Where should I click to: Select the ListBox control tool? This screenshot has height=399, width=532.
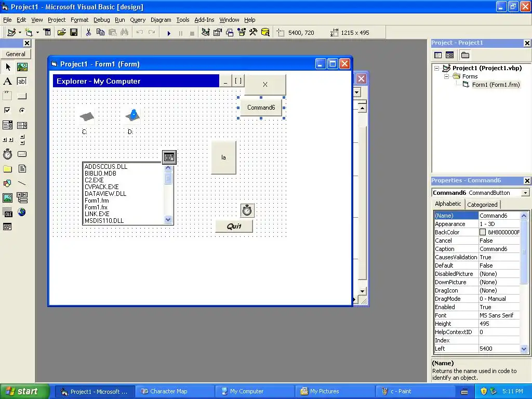click(x=22, y=125)
